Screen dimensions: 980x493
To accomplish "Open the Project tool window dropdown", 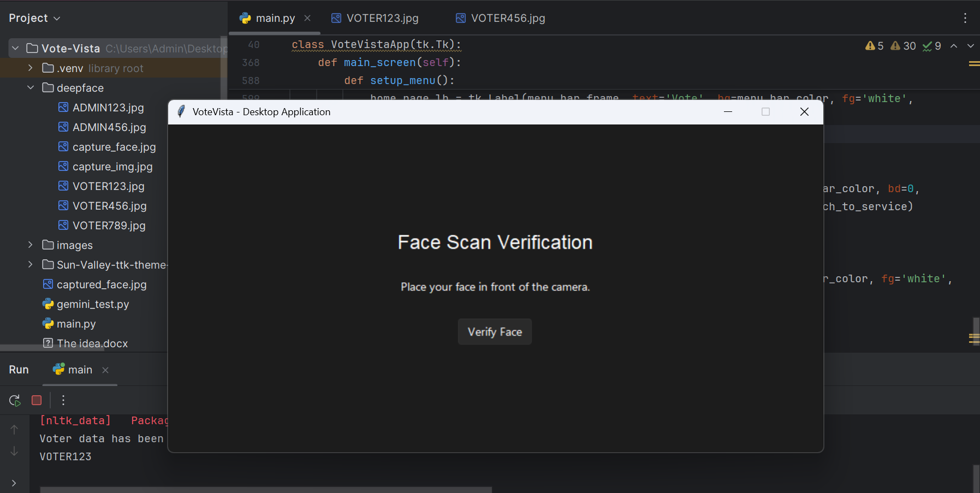I will click(34, 18).
